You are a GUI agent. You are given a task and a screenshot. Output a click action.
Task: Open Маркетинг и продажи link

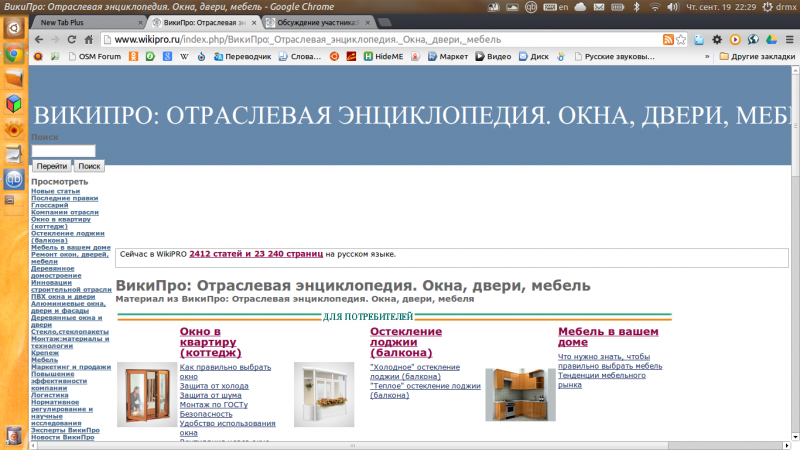[x=71, y=367]
